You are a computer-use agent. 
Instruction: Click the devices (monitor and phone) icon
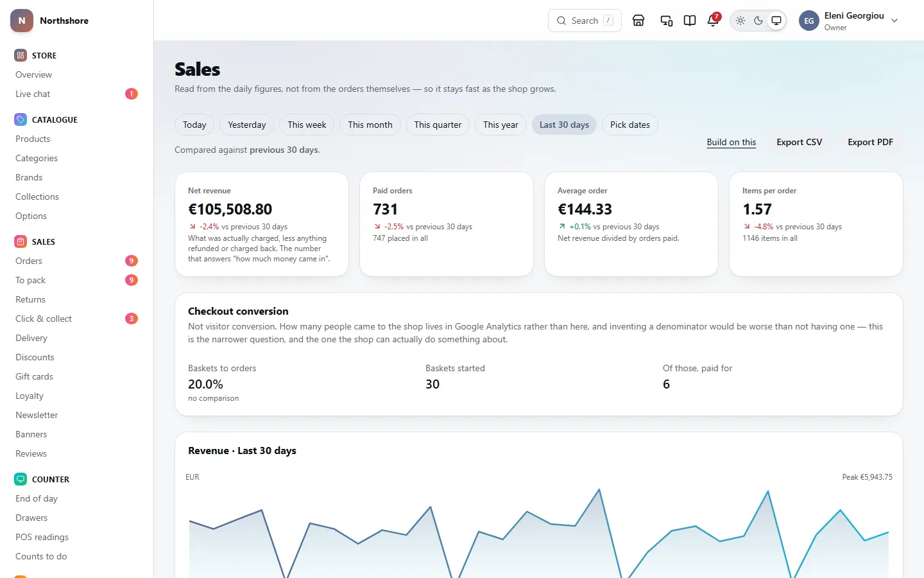click(667, 21)
